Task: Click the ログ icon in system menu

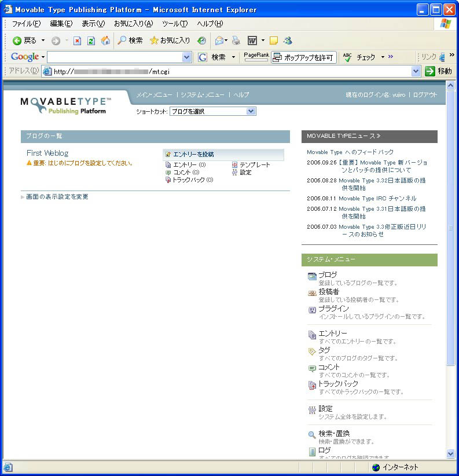Action: pos(312,452)
